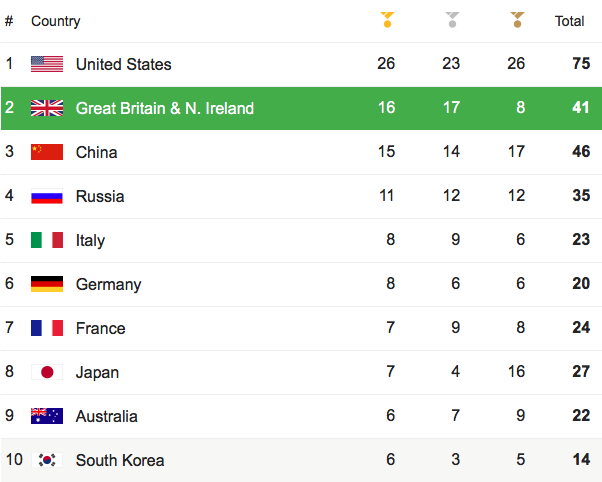Click the Union Jack flag icon
Viewport: 602px width, 482px height.
point(47,108)
